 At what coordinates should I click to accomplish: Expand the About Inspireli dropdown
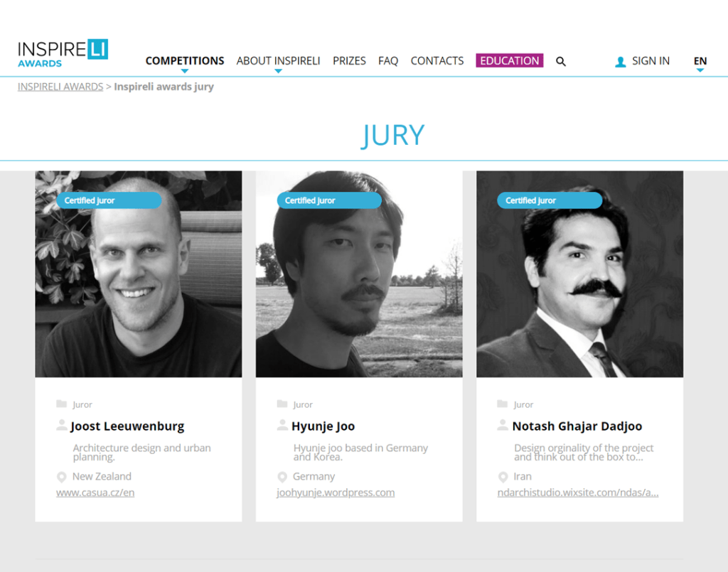278,61
